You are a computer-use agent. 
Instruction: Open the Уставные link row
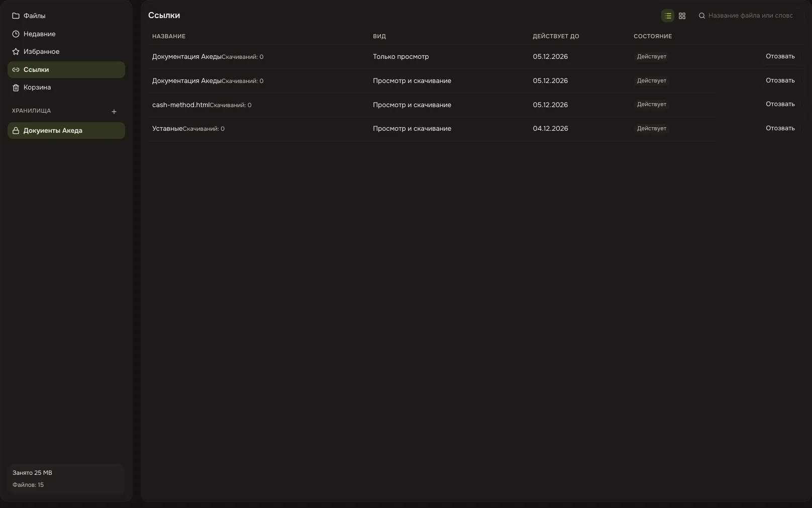432,129
